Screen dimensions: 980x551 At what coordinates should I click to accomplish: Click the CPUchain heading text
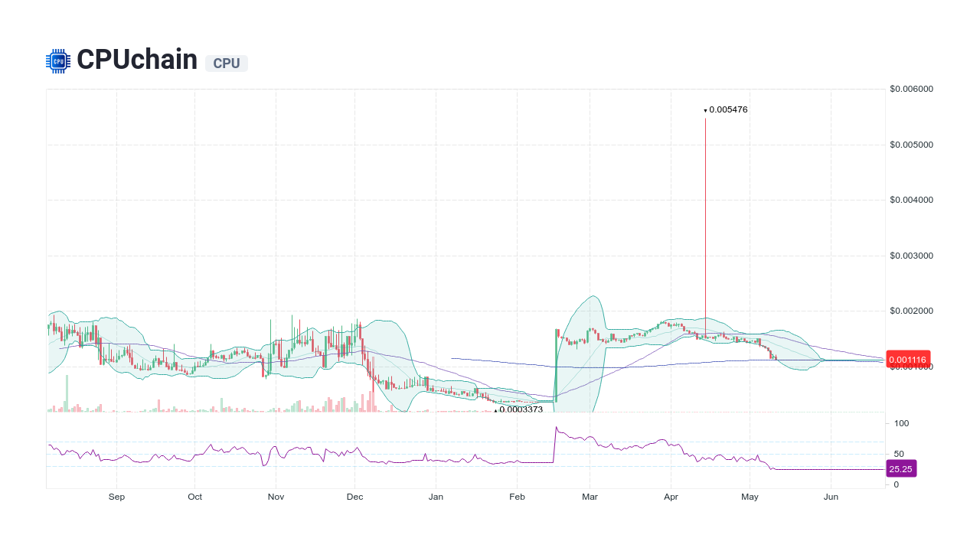click(136, 60)
